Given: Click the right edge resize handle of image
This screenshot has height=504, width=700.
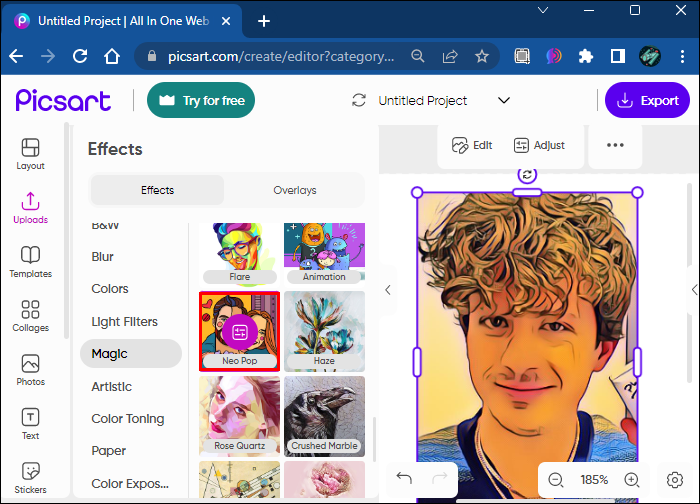Looking at the screenshot, I should [638, 362].
